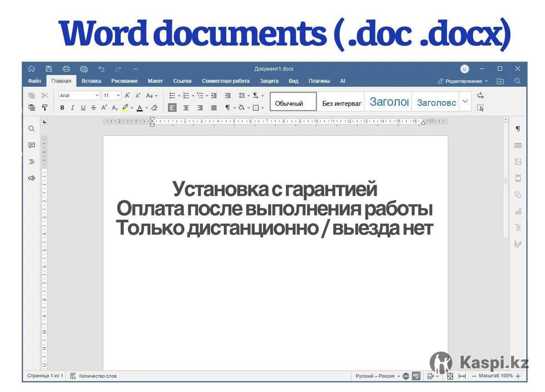Click the quick print icon in title bar
Screen dimensions: 545x392
tap(84, 69)
